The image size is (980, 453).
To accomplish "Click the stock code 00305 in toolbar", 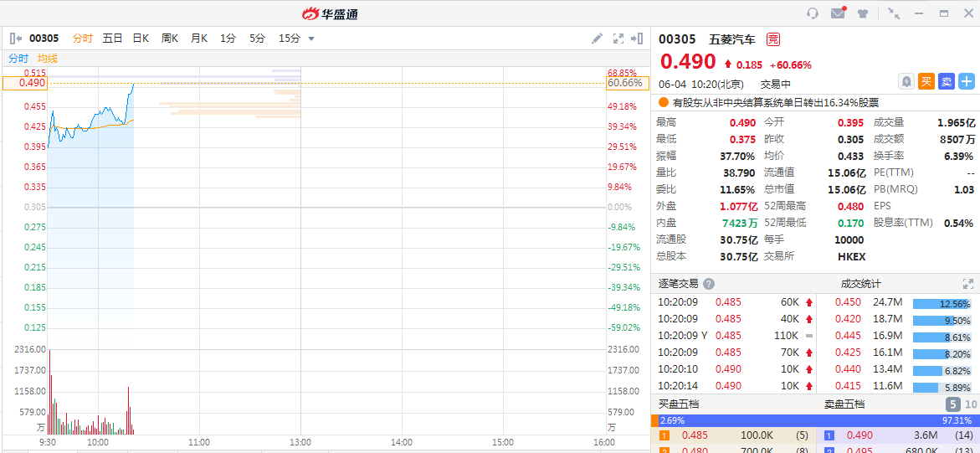I will click(44, 39).
